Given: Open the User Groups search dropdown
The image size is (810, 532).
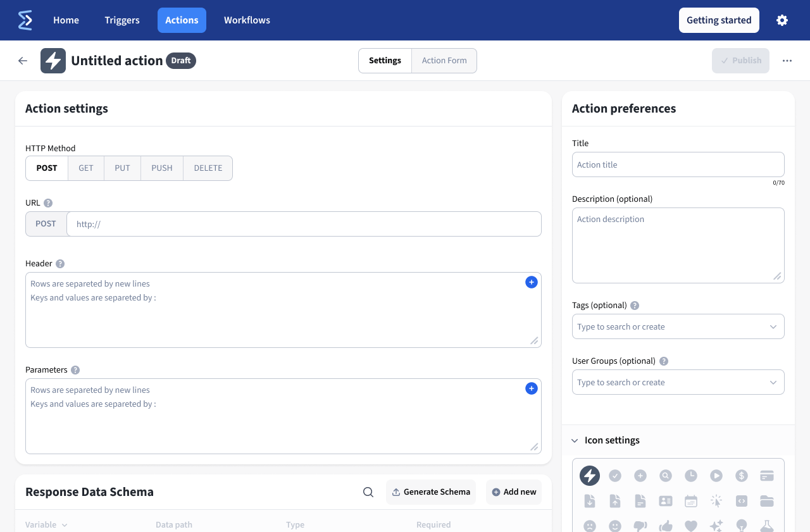Looking at the screenshot, I should (x=678, y=382).
